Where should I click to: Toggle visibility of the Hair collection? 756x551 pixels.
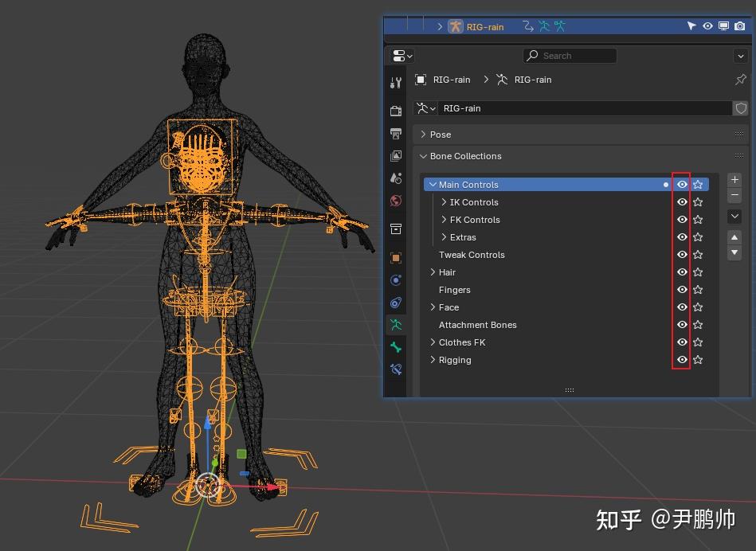682,272
